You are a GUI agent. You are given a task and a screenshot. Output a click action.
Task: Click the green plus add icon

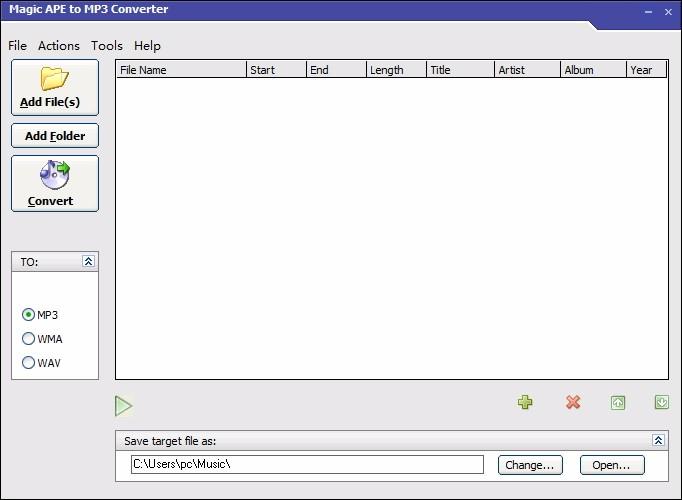point(525,402)
